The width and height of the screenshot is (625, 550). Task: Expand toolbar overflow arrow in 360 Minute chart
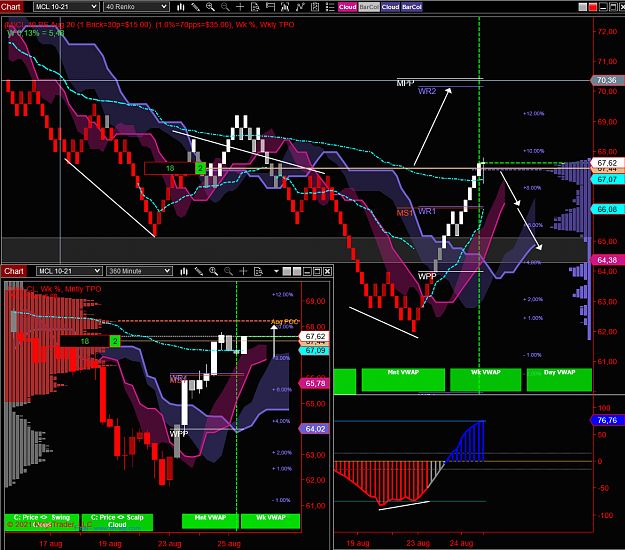click(276, 271)
